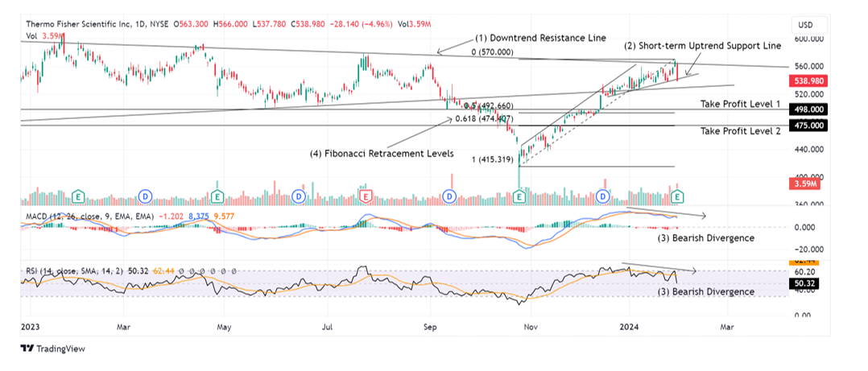Image resolution: width=868 pixels, height=371 pixels.
Task: Click the TradingView logo
Action: coord(52,348)
